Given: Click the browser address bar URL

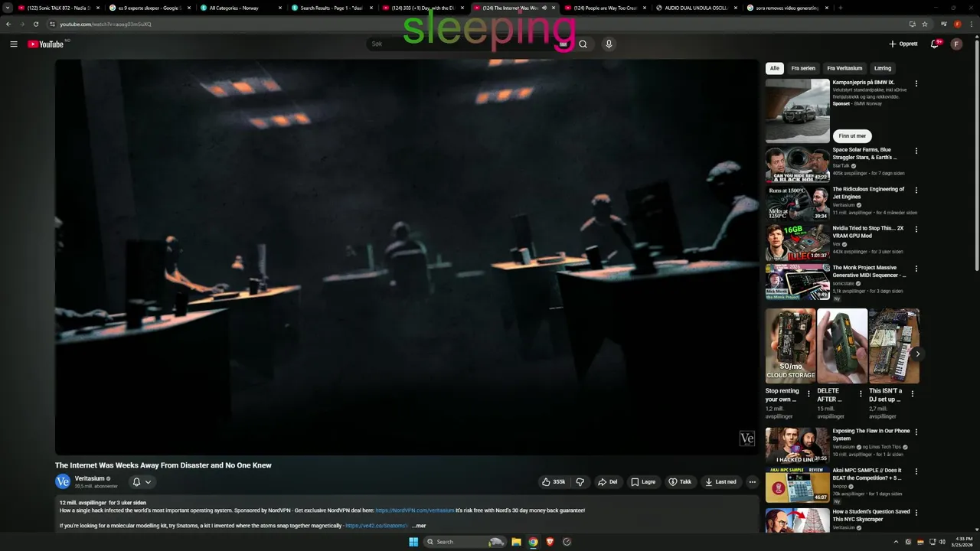Looking at the screenshot, I should click(106, 24).
